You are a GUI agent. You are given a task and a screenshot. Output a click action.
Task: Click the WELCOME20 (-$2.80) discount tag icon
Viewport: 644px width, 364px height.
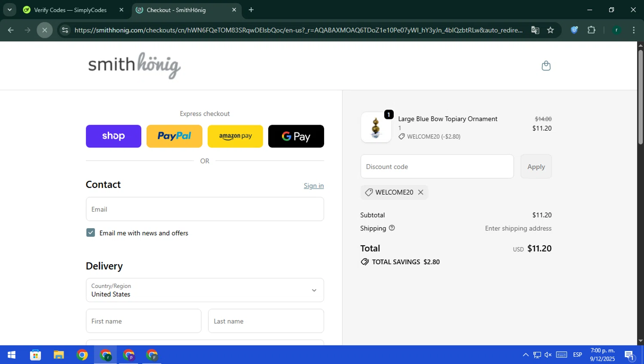[x=401, y=137]
